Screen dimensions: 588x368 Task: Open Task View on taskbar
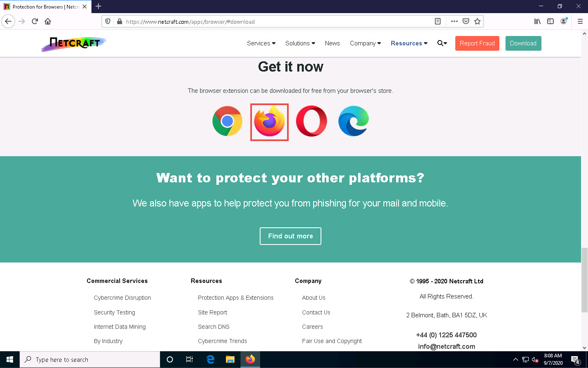189,359
